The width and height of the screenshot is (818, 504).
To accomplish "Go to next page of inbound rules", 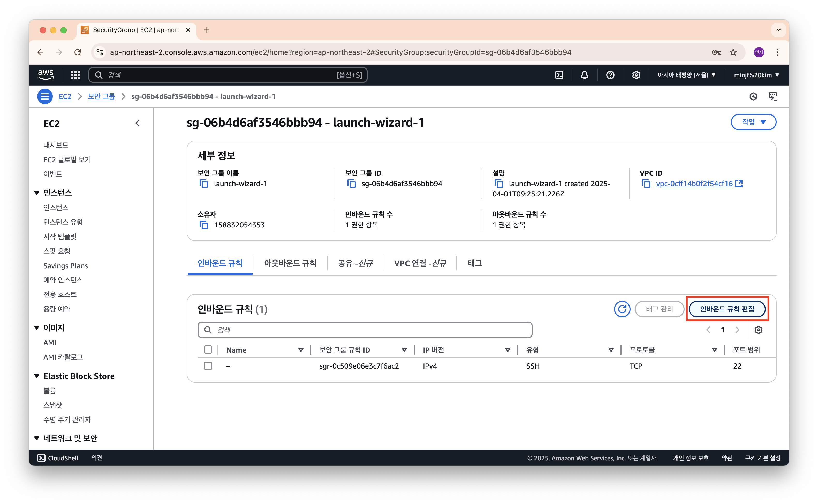I will 737,330.
